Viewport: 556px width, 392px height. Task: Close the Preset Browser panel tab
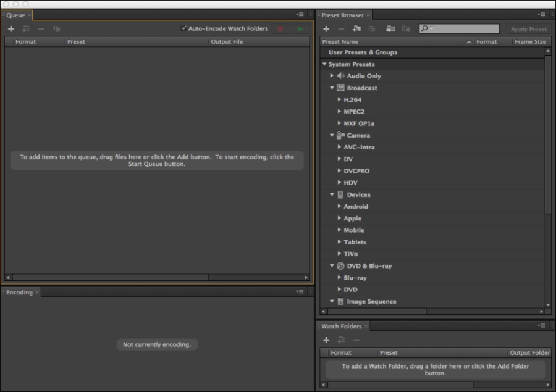tap(368, 15)
